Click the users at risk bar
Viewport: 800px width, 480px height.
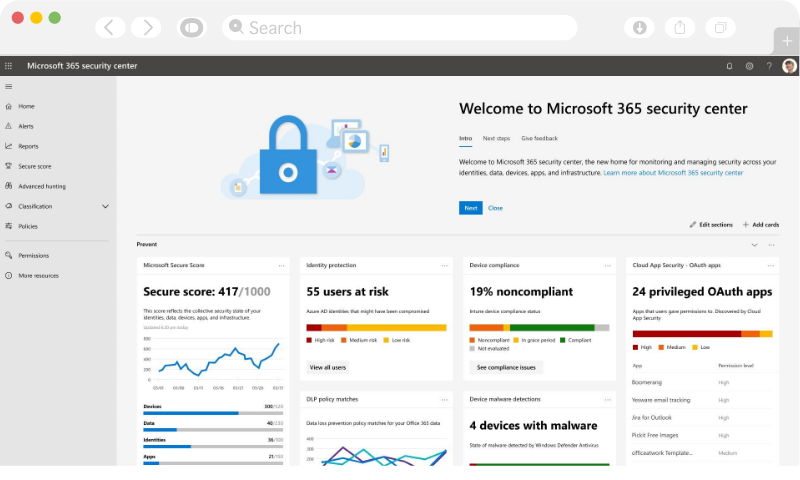(x=377, y=327)
